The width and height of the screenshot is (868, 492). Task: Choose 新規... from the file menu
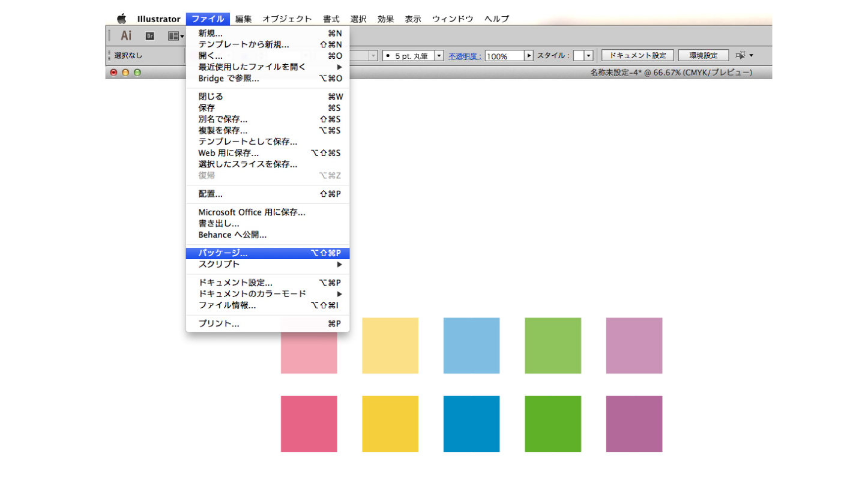point(268,34)
